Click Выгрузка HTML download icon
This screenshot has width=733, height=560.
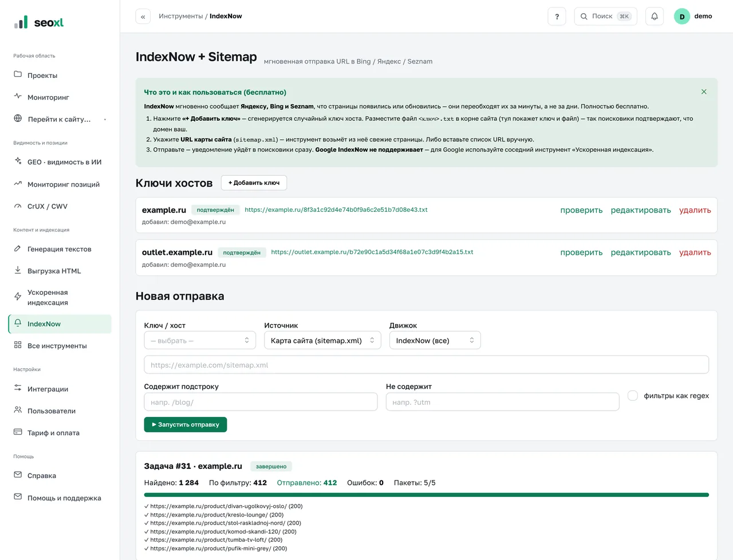coord(18,270)
